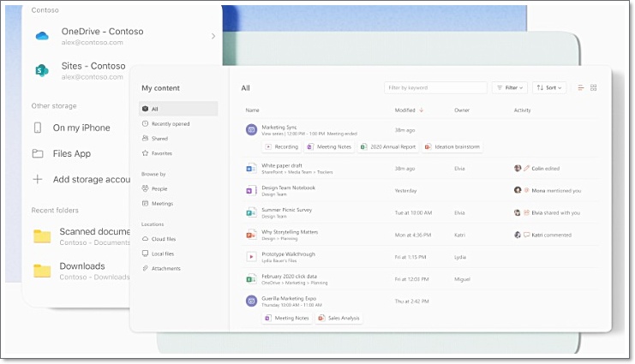This screenshot has height=364, width=635.
Task: Open Design Team Notebook OneNote icon
Action: pyautogui.click(x=251, y=191)
